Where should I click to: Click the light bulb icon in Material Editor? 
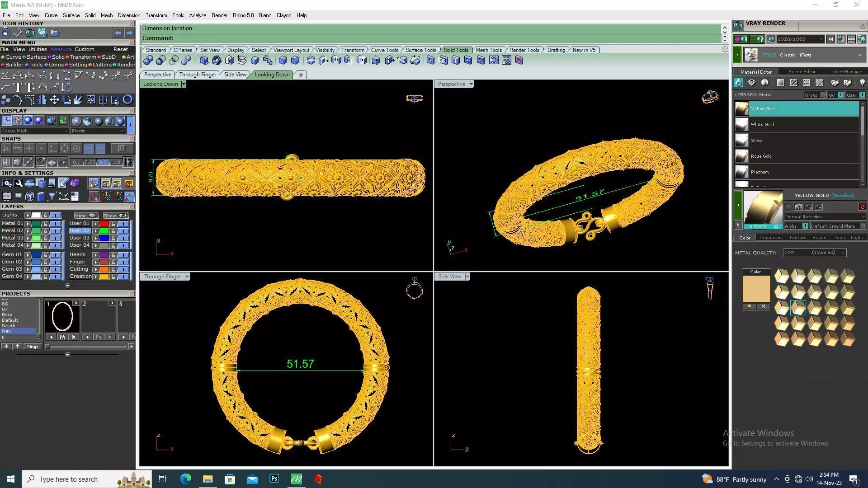[x=862, y=83]
